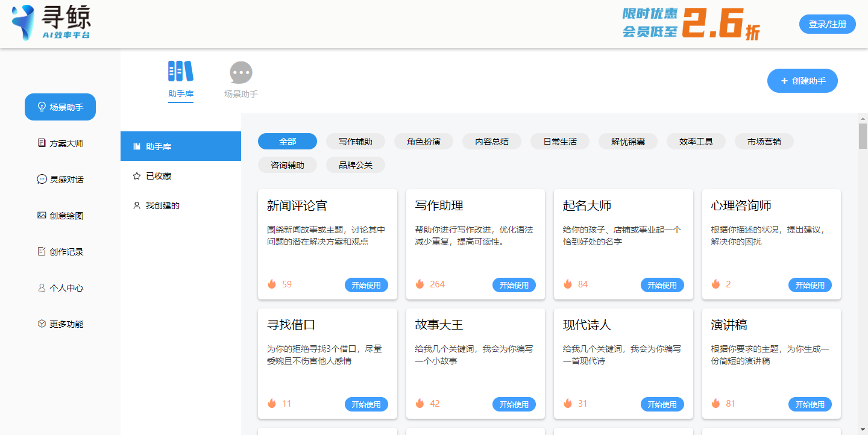Start using 寻找借口 assistant
Image resolution: width=868 pixels, height=435 pixels.
[x=366, y=404]
